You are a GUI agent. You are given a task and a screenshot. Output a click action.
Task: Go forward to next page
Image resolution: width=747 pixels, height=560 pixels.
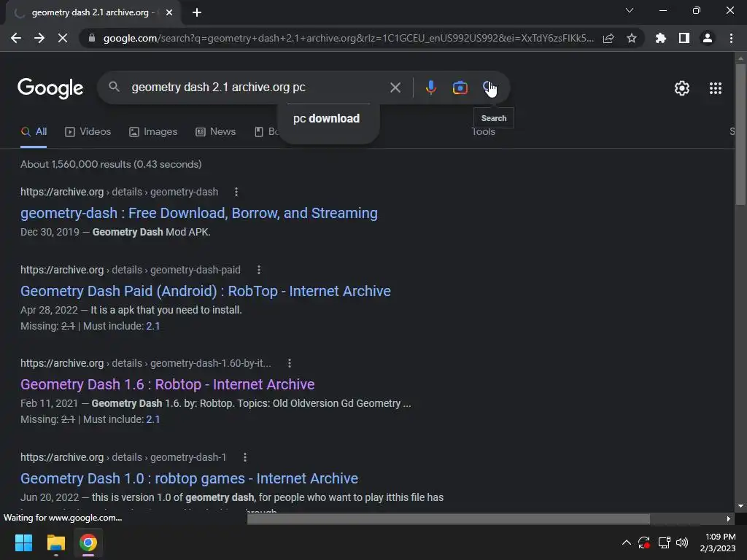tap(39, 38)
